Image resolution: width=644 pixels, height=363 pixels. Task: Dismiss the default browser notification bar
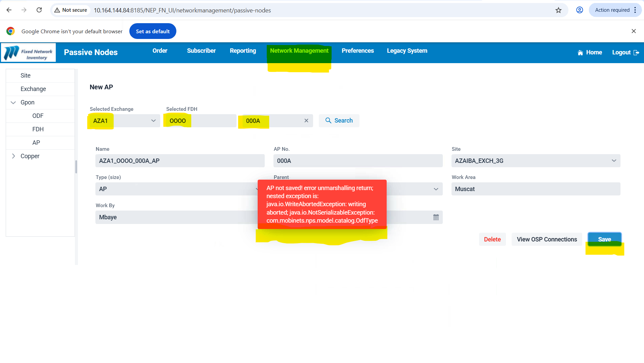[x=633, y=31]
